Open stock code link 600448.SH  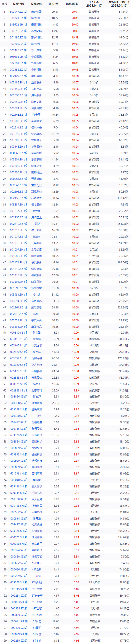click(16, 147)
